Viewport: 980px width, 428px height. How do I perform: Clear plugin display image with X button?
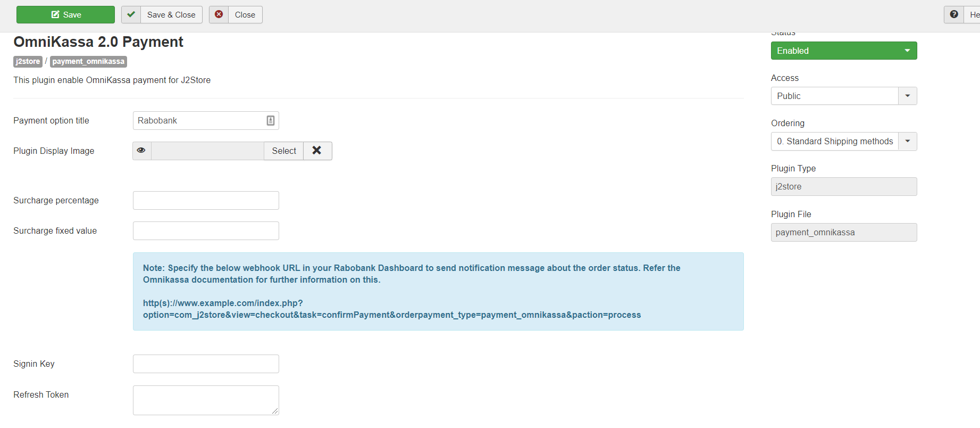[x=317, y=151]
